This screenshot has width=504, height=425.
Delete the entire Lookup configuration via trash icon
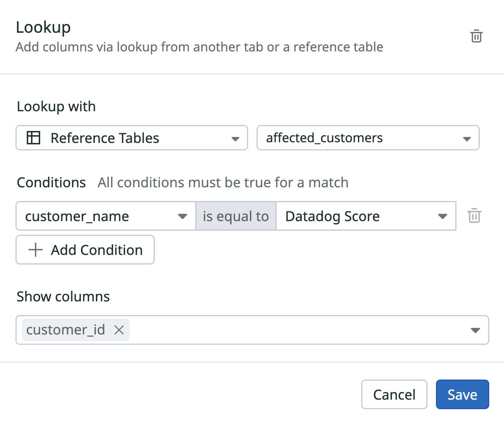(476, 36)
